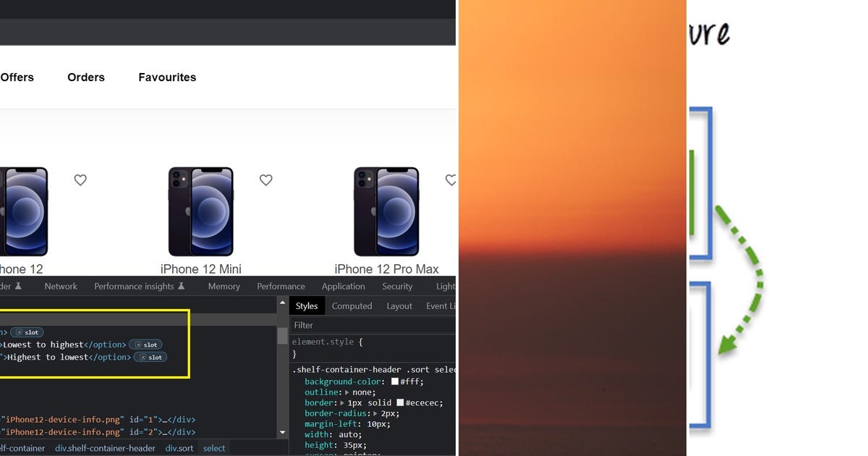The image size is (868, 456).
Task: Click the topmost slot badge in the DOM tree
Action: pyautogui.click(x=27, y=332)
